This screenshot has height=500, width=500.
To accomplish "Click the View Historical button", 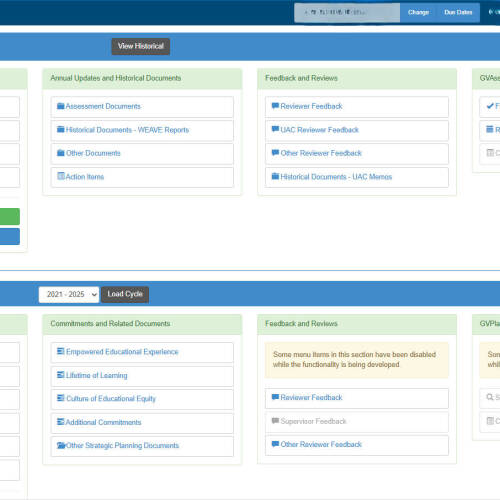I will tap(141, 46).
